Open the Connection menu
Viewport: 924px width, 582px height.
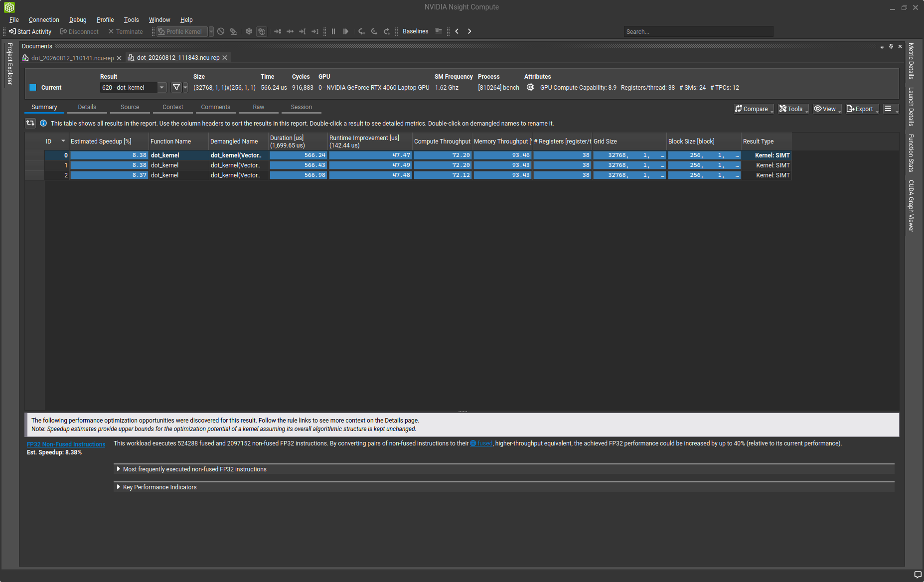click(x=44, y=20)
